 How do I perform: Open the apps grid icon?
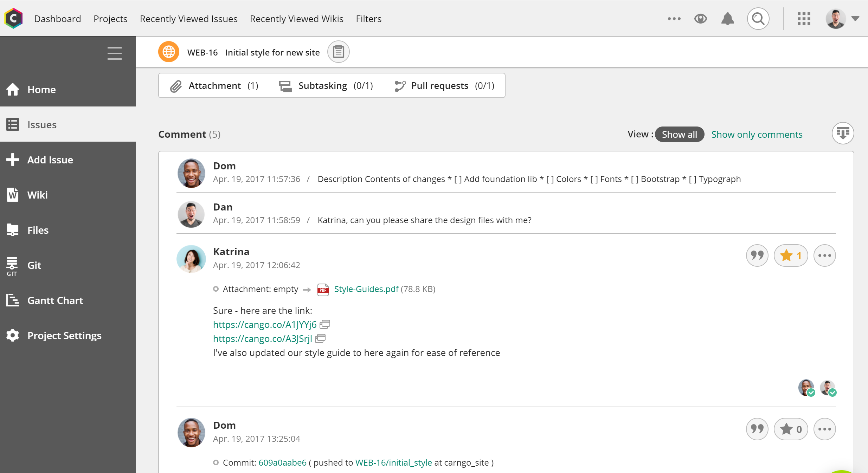(804, 19)
